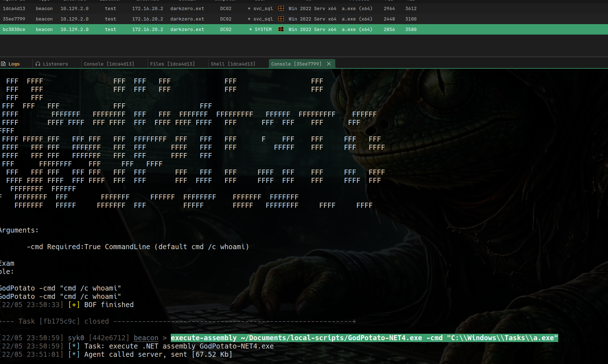Click the syk0 [442e6712] operator text
608x364 pixels.
98,338
